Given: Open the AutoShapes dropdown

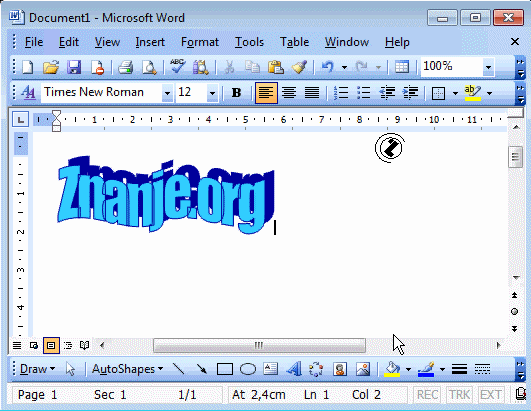Looking at the screenshot, I should pyautogui.click(x=127, y=369).
